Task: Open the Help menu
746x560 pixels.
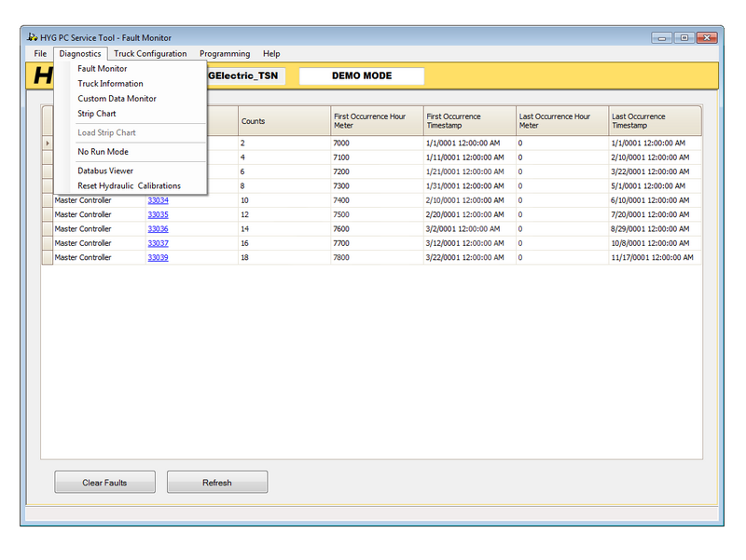Action: (271, 54)
